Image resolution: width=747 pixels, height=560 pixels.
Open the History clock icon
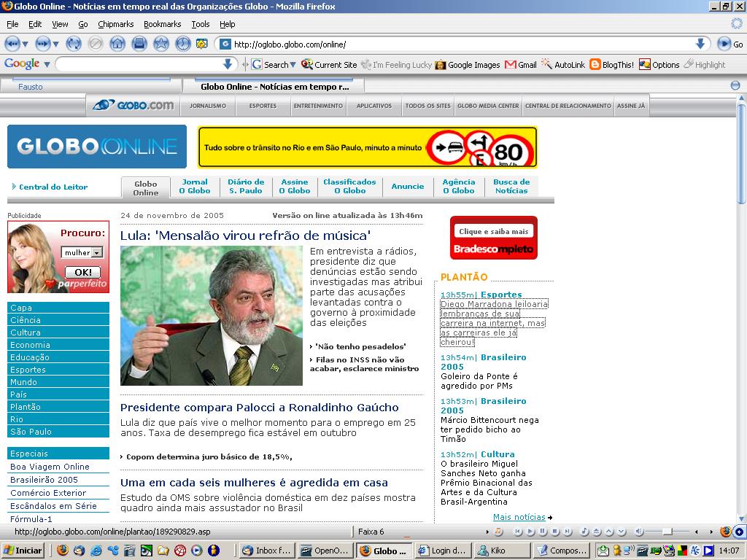(x=183, y=44)
